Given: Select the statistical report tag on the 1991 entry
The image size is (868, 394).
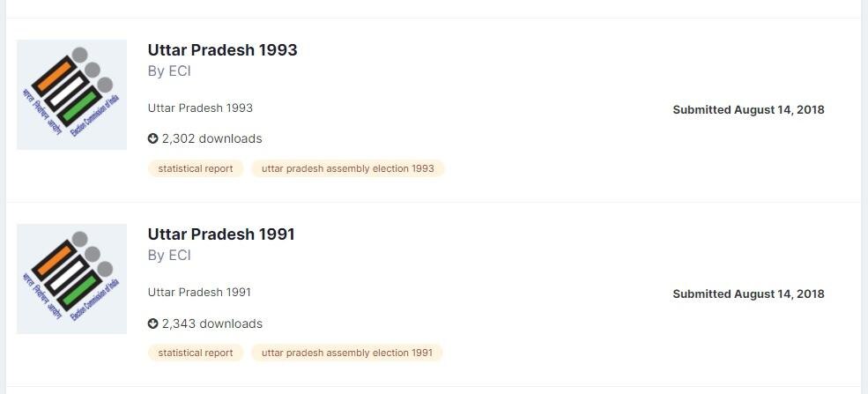Looking at the screenshot, I should point(196,353).
